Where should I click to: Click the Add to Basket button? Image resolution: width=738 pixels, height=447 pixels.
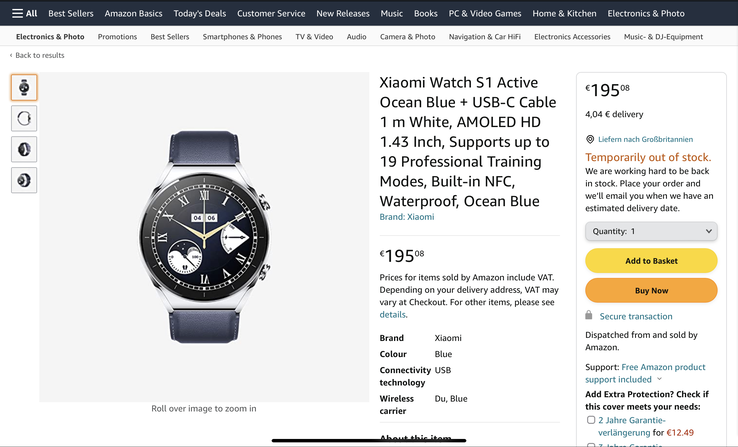click(x=651, y=261)
